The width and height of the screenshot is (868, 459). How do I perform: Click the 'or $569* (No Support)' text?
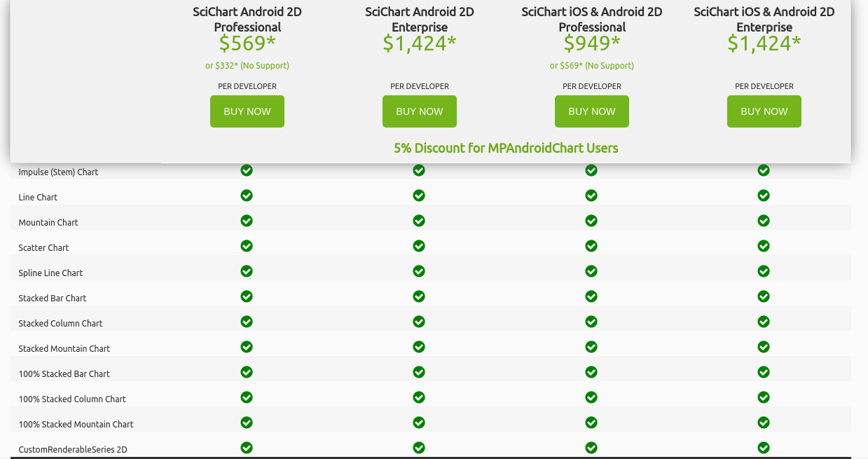click(x=592, y=66)
